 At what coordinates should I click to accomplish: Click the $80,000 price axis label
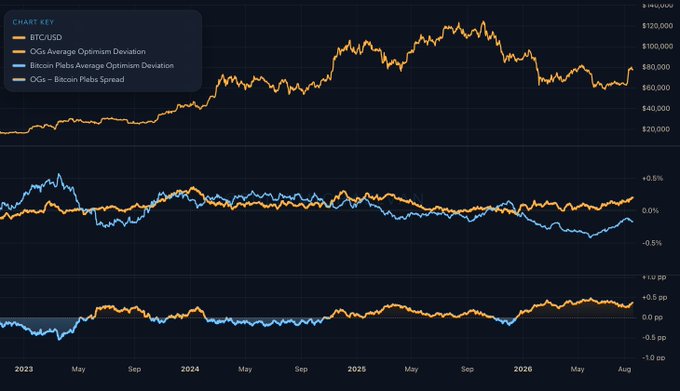[x=656, y=67]
